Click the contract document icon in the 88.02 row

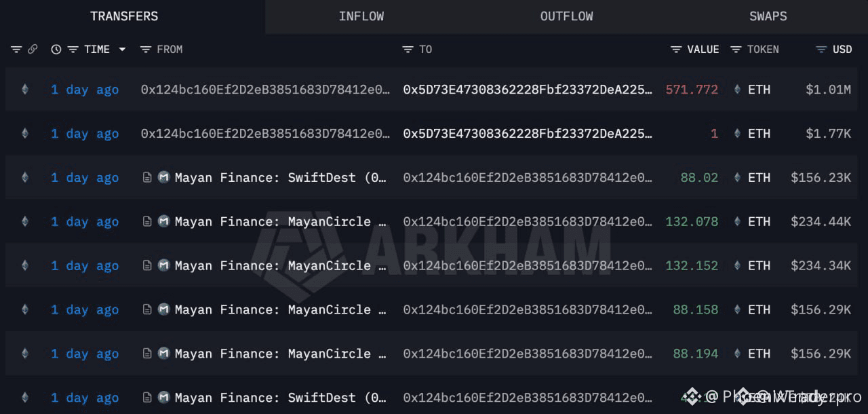point(147,177)
